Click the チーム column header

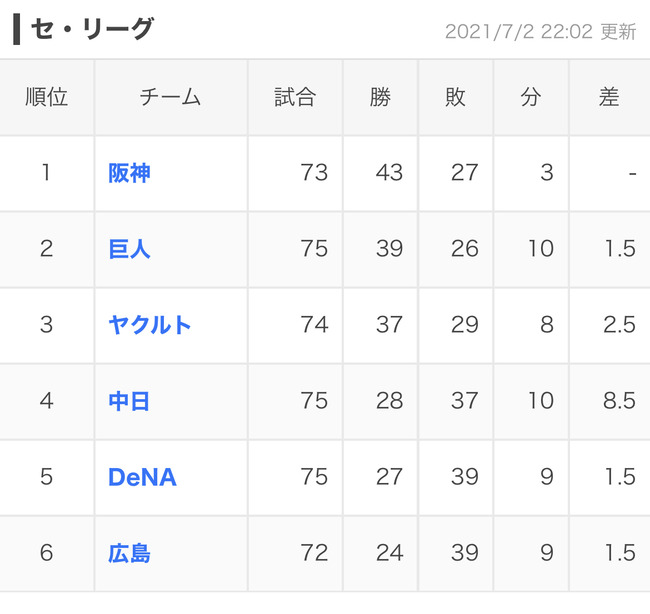[x=170, y=97]
